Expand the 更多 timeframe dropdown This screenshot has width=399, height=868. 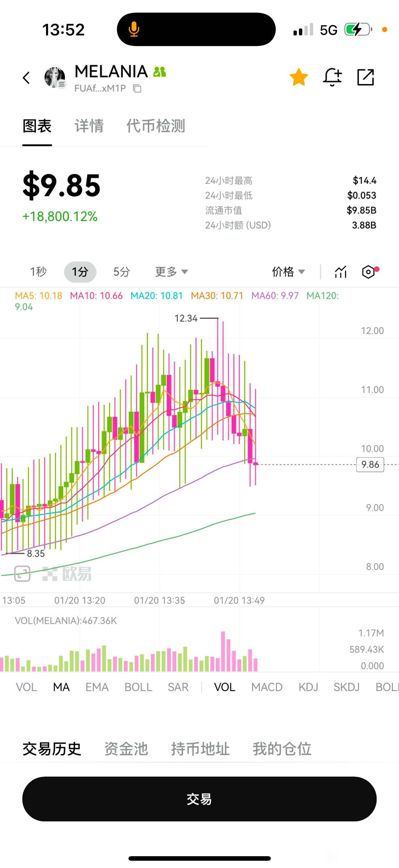[171, 271]
